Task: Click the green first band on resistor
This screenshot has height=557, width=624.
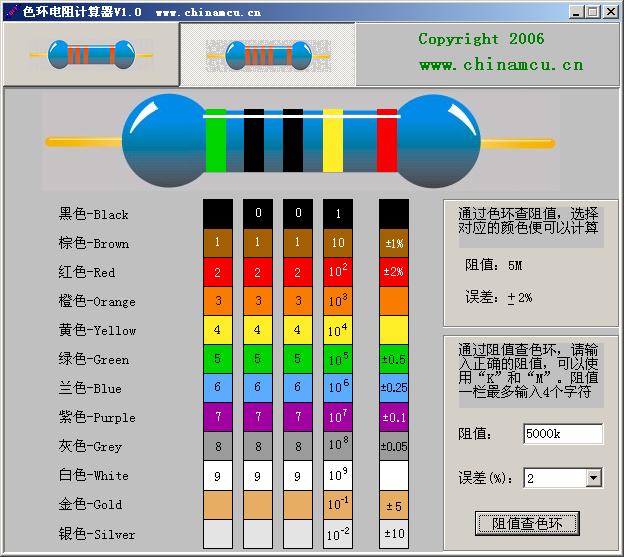Action: tap(216, 140)
